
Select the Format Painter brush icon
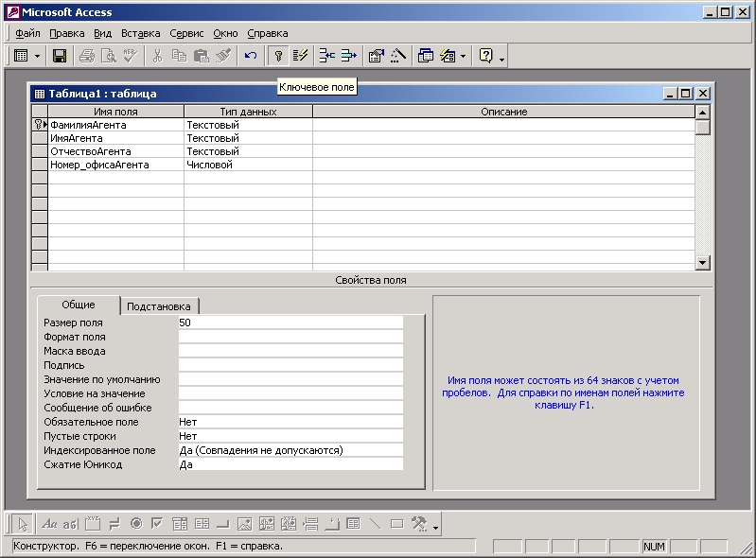coord(222,56)
